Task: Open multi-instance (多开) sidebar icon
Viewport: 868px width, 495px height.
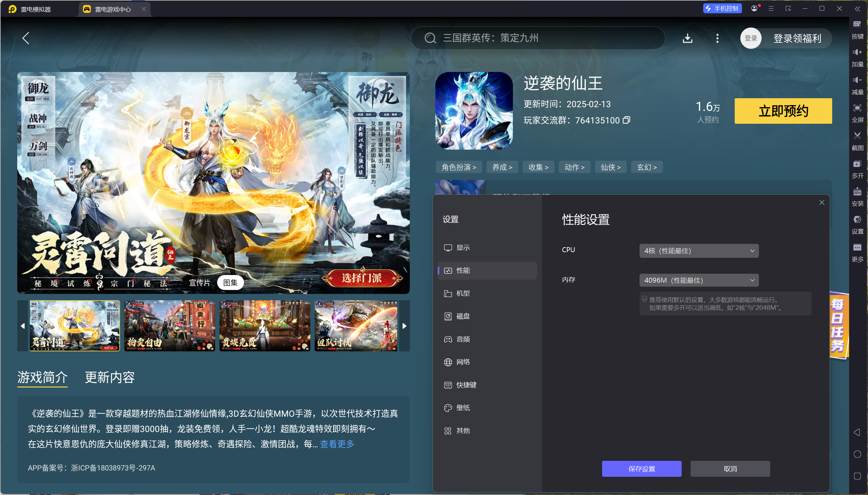Action: [x=857, y=164]
